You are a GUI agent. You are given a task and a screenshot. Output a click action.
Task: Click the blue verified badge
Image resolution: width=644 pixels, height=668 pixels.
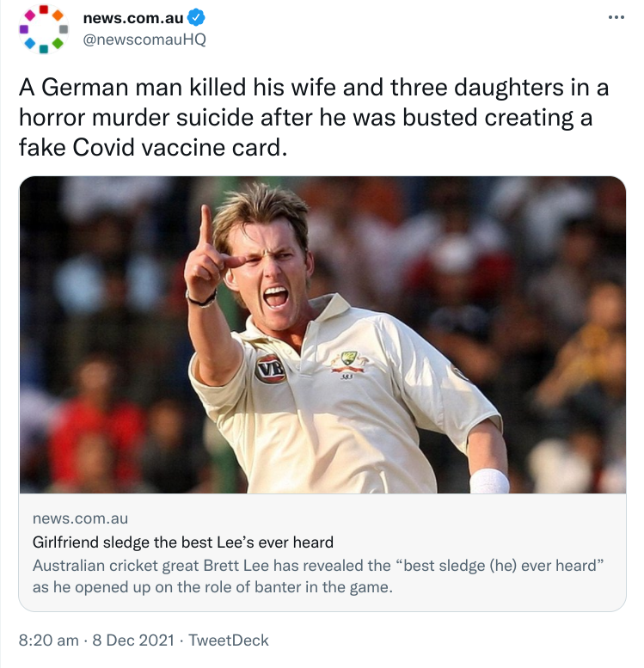[196, 18]
